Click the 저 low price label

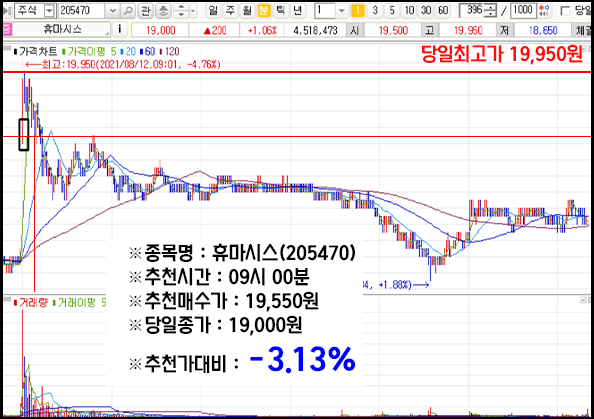[x=504, y=30]
